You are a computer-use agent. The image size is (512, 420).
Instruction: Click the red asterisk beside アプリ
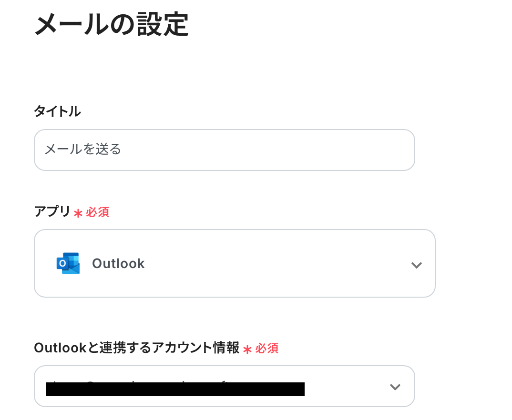pyautogui.click(x=78, y=214)
